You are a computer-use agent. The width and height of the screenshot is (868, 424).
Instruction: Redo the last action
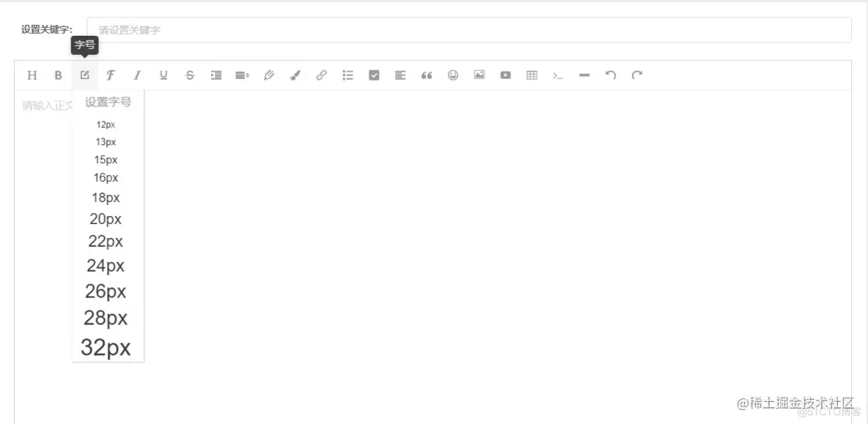click(x=637, y=75)
